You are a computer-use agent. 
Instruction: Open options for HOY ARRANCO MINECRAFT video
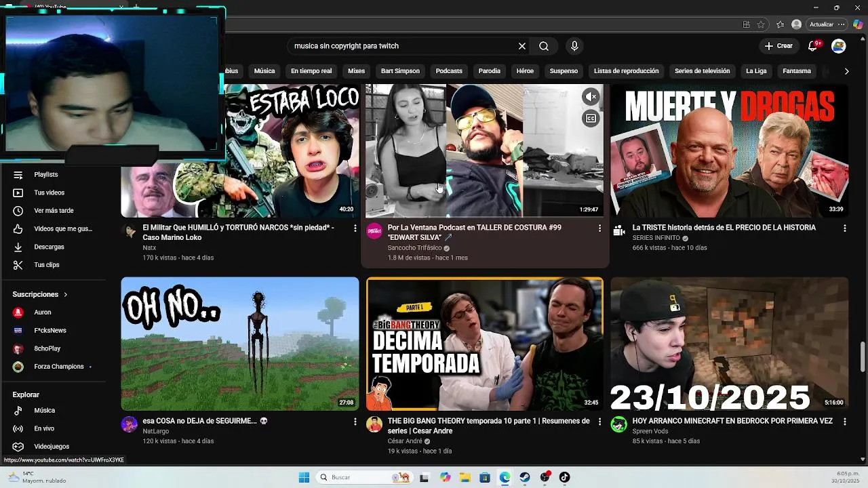point(844,422)
